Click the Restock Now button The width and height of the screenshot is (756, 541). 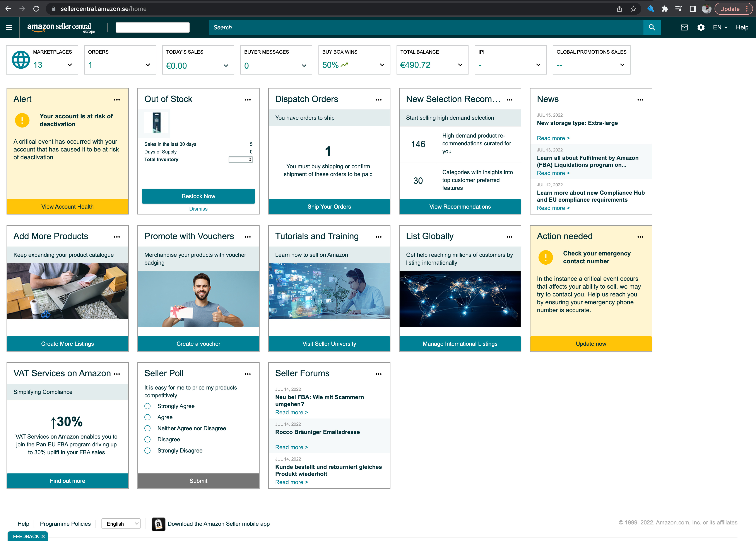click(x=198, y=196)
